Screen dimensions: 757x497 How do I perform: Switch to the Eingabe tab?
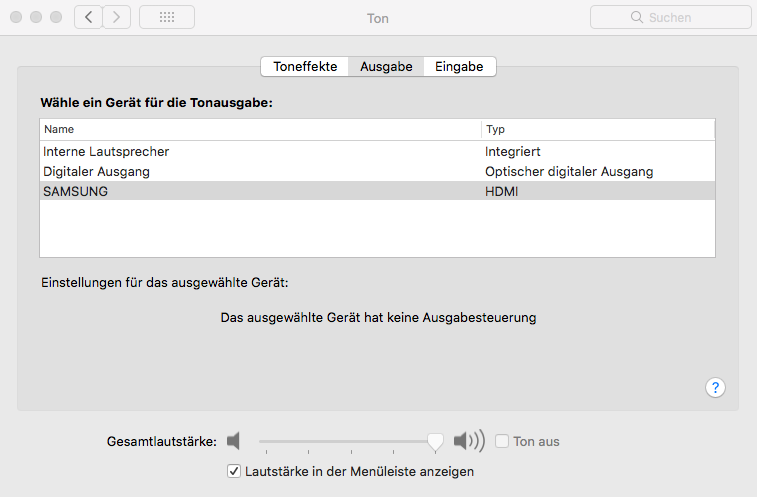point(459,67)
